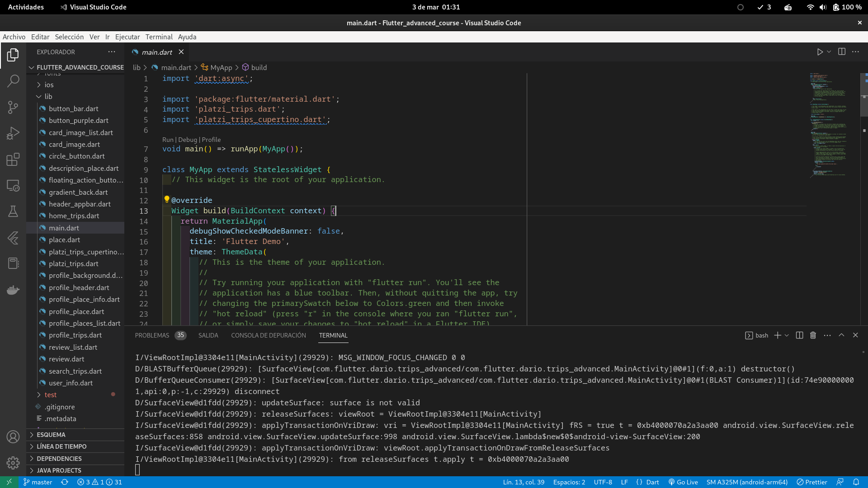Open the Terminal menu in menu bar
Viewport: 868px width, 488px height.
pyautogui.click(x=159, y=37)
